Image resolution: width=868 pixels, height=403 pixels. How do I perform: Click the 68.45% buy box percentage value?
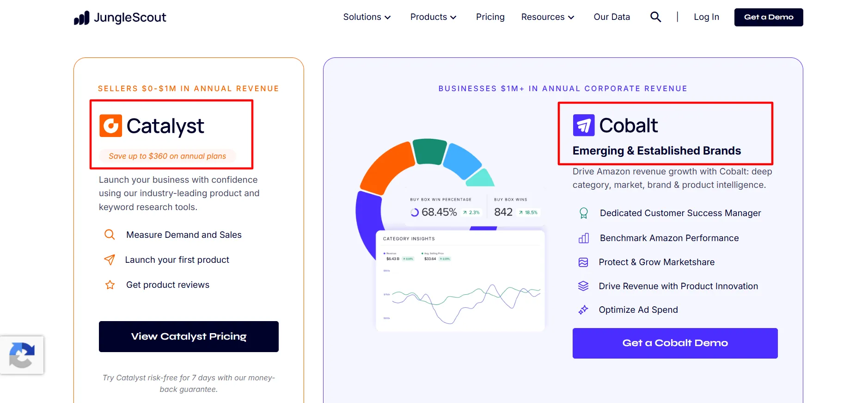[x=439, y=212]
